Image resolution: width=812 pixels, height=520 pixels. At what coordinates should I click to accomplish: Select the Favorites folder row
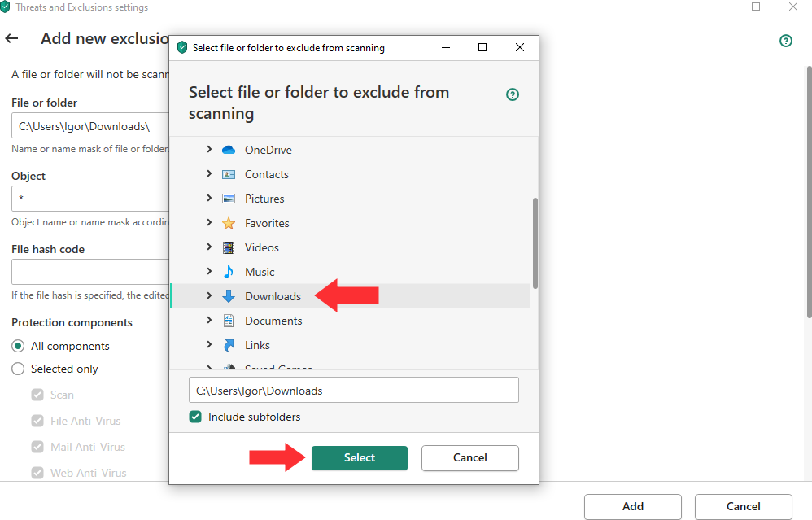(x=350, y=223)
